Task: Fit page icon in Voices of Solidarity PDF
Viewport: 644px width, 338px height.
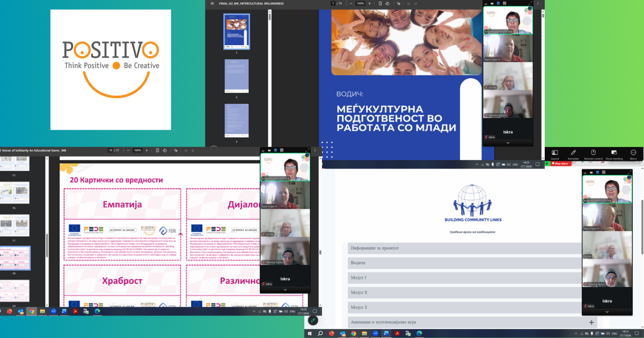Action: (157, 150)
